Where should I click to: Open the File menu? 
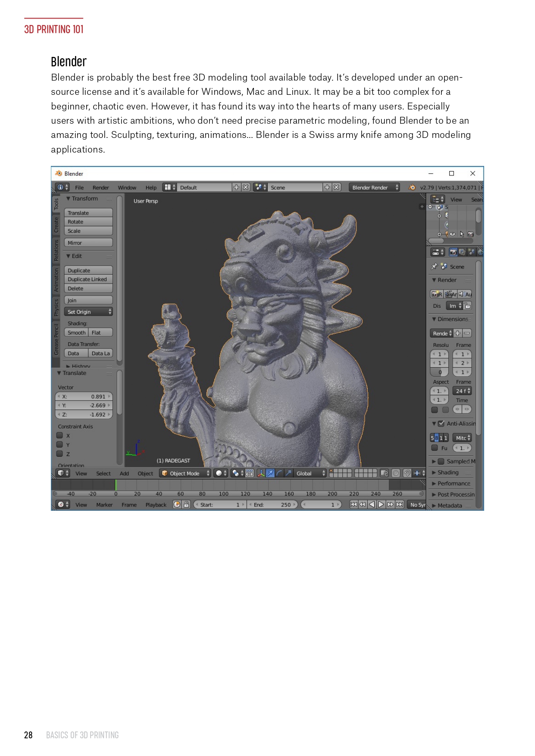[x=79, y=187]
